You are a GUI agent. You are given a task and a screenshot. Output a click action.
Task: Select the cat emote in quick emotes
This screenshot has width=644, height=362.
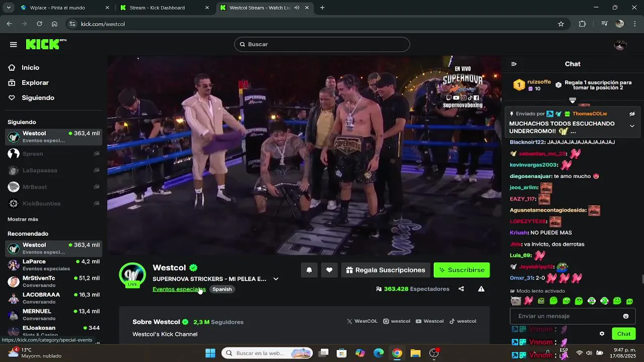(x=516, y=301)
